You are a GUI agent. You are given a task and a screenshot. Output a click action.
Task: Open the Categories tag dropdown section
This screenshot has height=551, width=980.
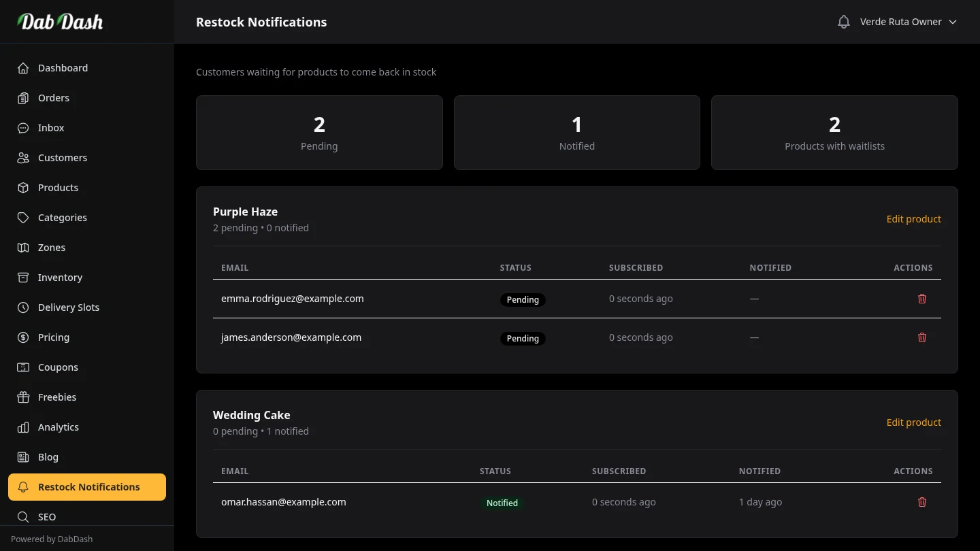62,218
